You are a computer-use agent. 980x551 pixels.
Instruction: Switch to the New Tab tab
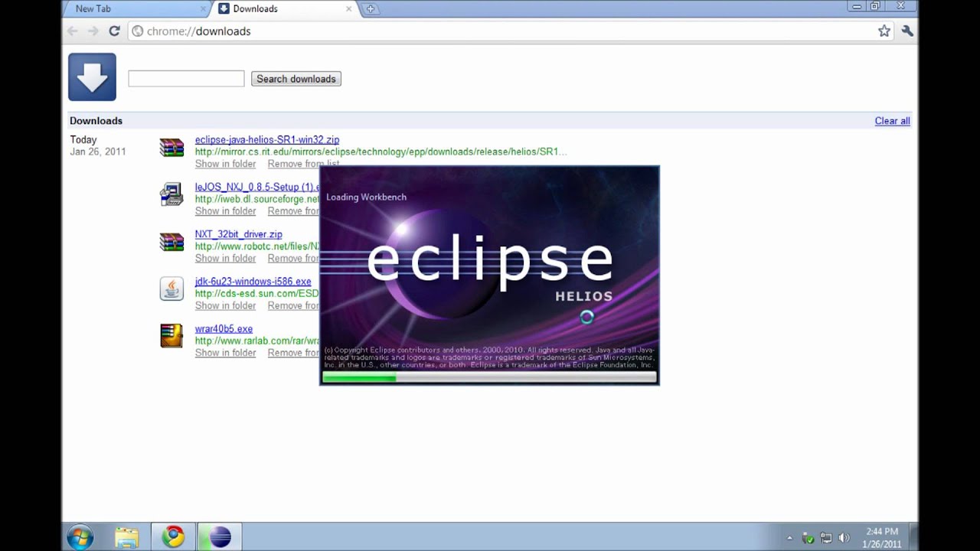(x=134, y=9)
